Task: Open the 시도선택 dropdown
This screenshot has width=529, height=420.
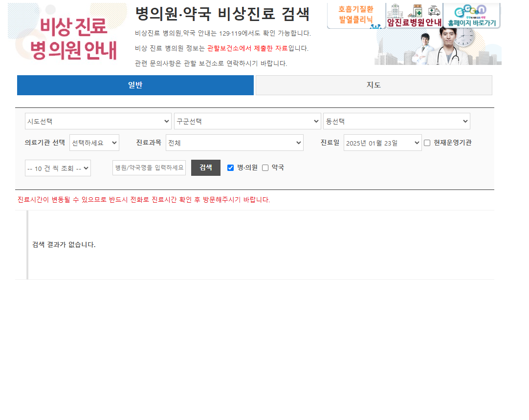Action: click(98, 121)
